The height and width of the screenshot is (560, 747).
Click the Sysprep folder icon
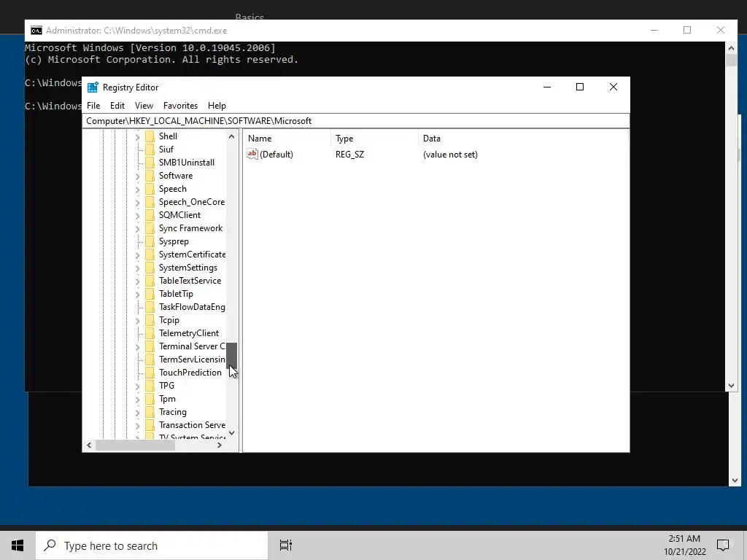(x=150, y=241)
